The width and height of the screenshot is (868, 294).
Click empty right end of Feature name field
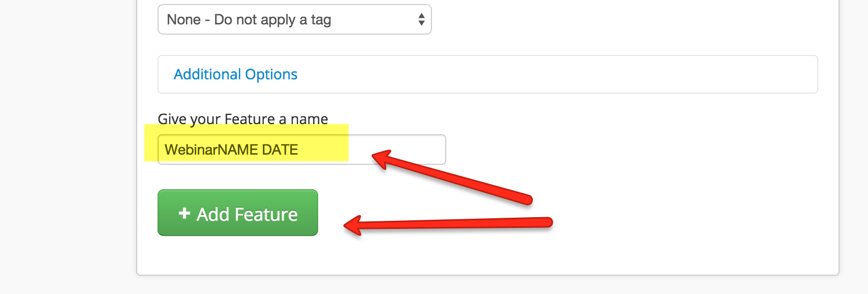pyautogui.click(x=407, y=150)
